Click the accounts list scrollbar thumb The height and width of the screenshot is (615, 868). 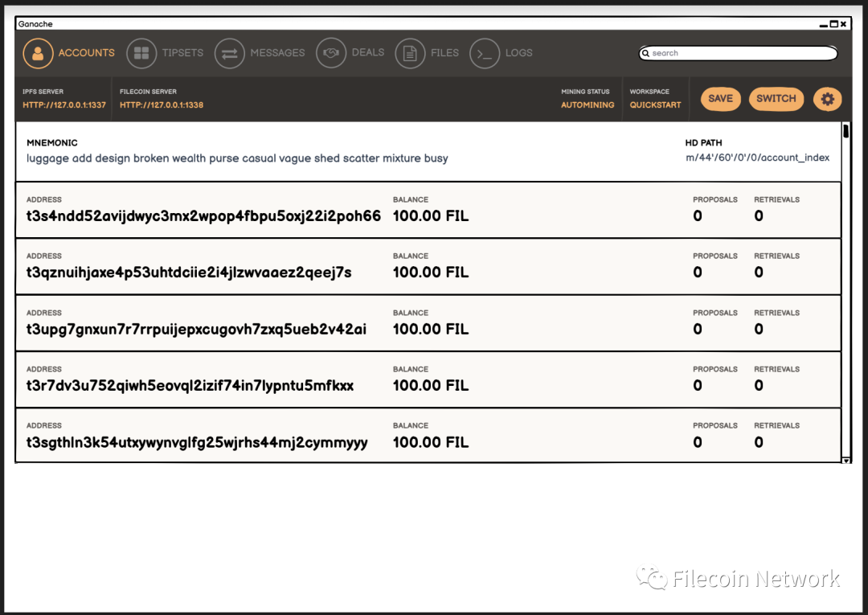845,131
